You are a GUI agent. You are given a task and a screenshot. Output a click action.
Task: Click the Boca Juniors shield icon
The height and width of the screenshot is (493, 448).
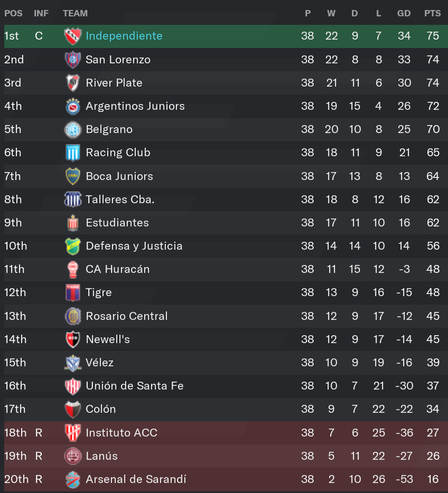click(73, 176)
